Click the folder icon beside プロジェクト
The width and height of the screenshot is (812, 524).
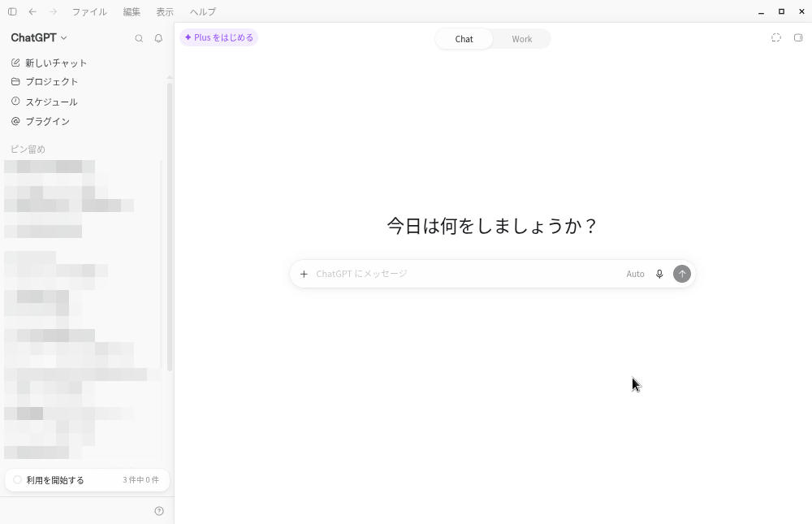pyautogui.click(x=15, y=81)
